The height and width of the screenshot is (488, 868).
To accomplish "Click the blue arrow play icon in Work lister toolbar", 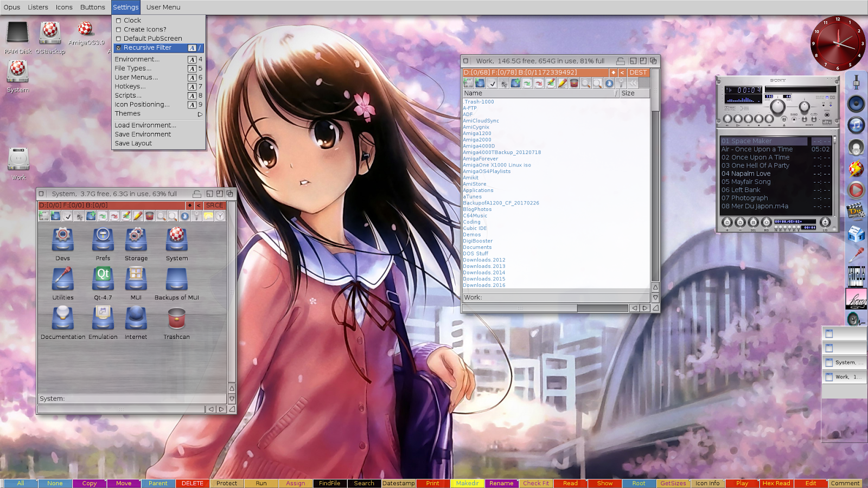I will click(x=609, y=83).
